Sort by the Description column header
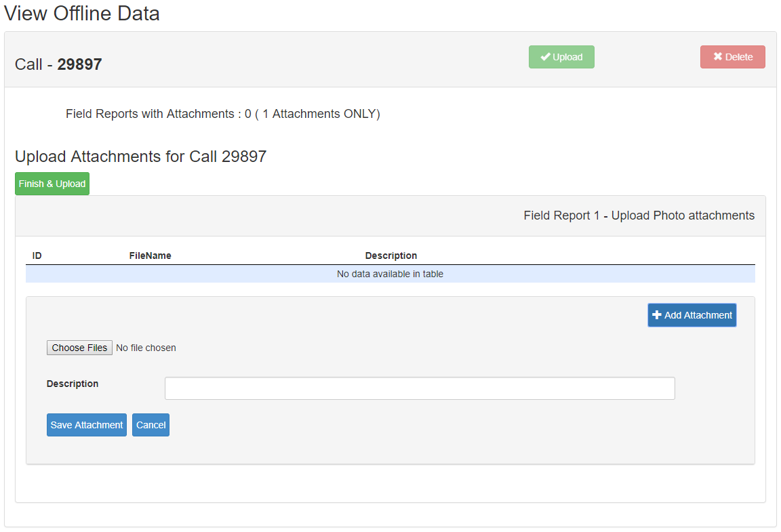Image resolution: width=781 pixels, height=532 pixels. 391,255
